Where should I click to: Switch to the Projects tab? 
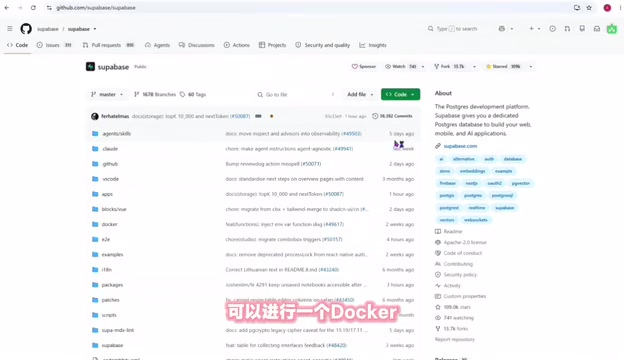[x=273, y=45]
